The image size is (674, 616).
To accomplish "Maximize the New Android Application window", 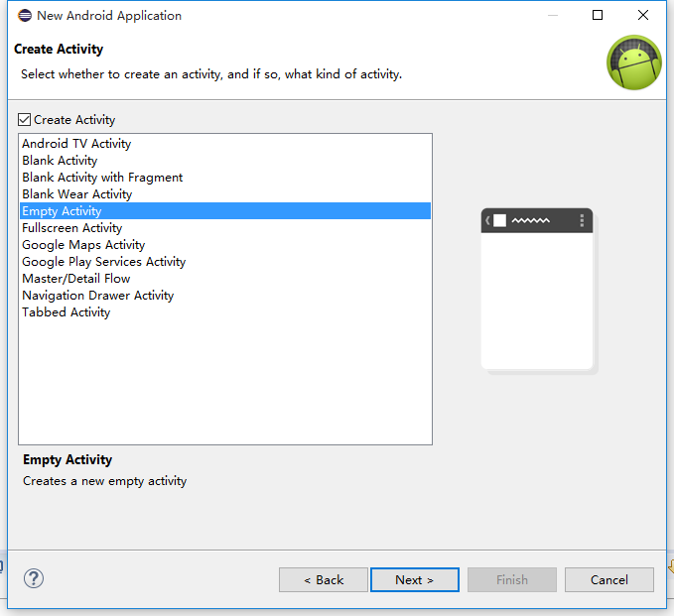I will 598,15.
